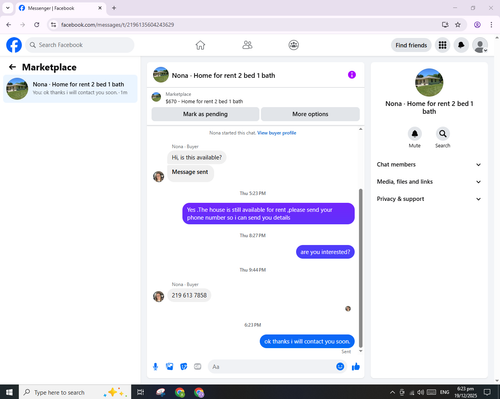Screen dimensions: 500x399
Task: Select the Nona Home for rent conversation
Action: [70, 89]
